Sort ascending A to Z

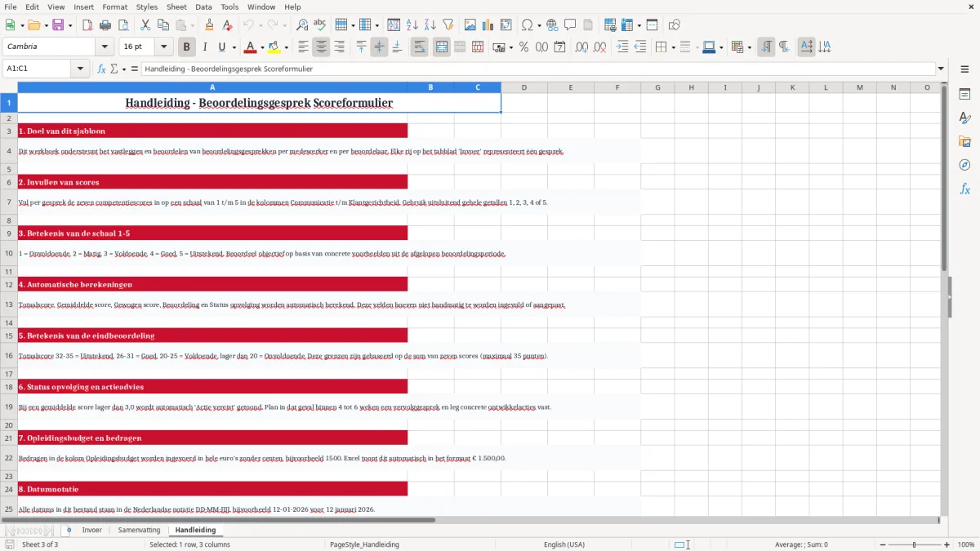coord(412,25)
